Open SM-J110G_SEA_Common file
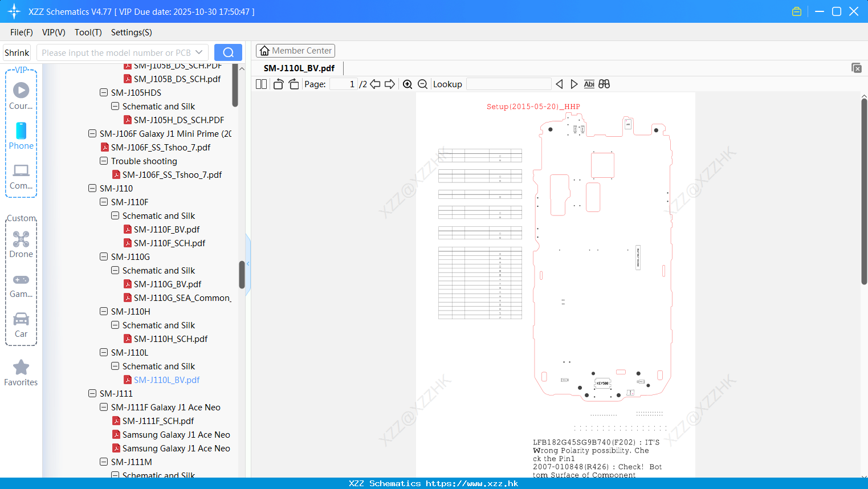 182,298
